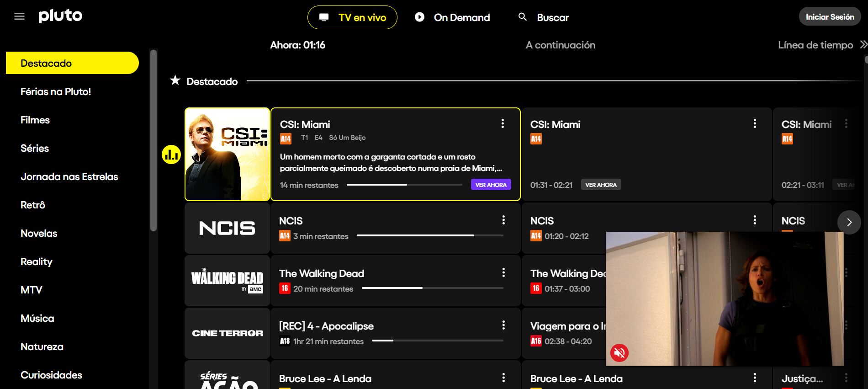Screen dimensions: 868x389
Task: Click VER AHORA for 01:31 - 02:21 airing
Action: click(x=601, y=185)
